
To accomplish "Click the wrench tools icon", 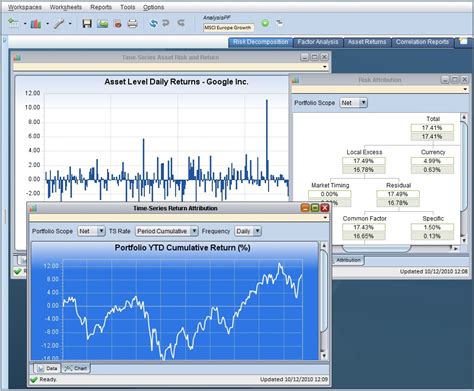I will click(59, 24).
